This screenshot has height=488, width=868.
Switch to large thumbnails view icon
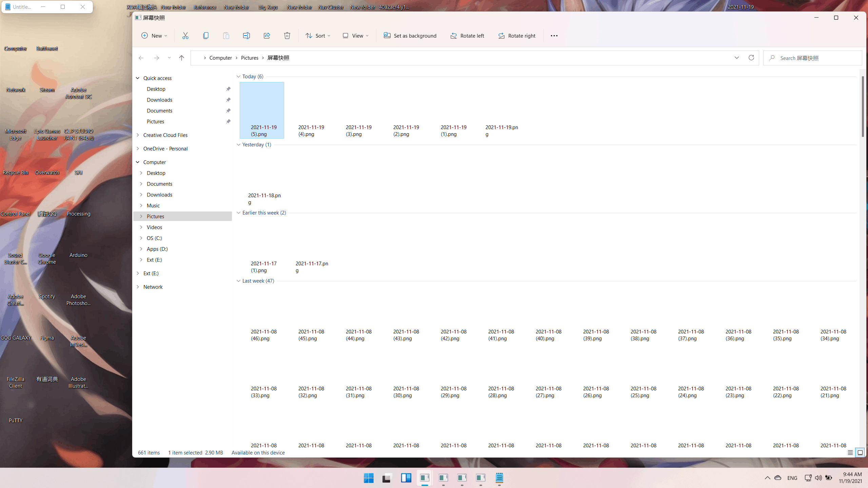click(860, 453)
